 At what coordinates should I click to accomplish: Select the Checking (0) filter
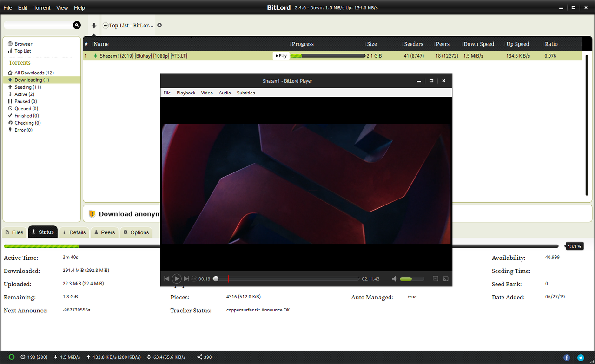[x=24, y=123]
